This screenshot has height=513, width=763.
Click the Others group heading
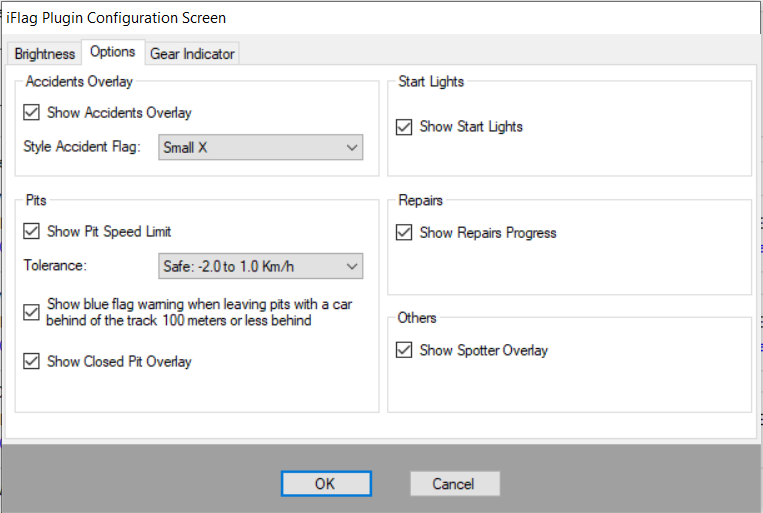pos(417,318)
